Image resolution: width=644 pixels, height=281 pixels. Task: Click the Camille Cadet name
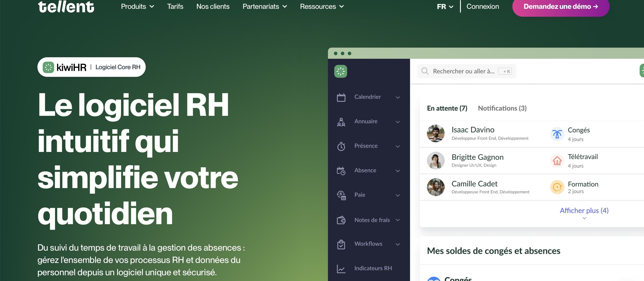point(474,184)
